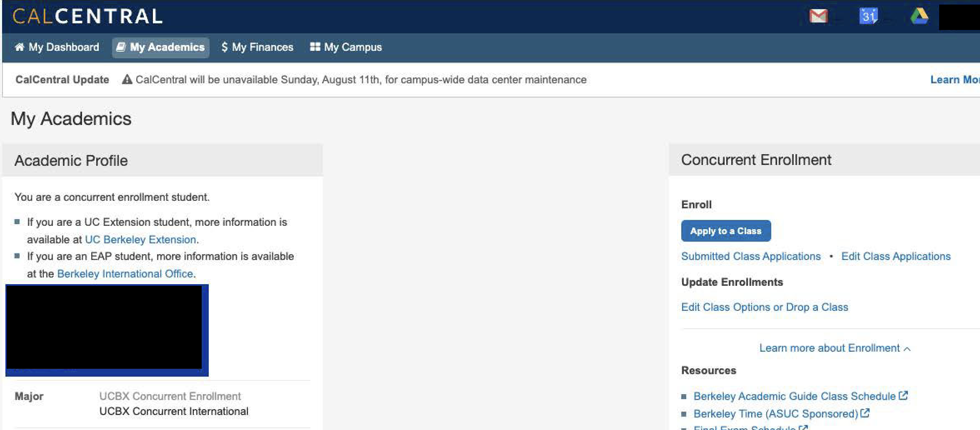Open the Berkeley International Office link
This screenshot has width=980, height=430.
pos(125,274)
